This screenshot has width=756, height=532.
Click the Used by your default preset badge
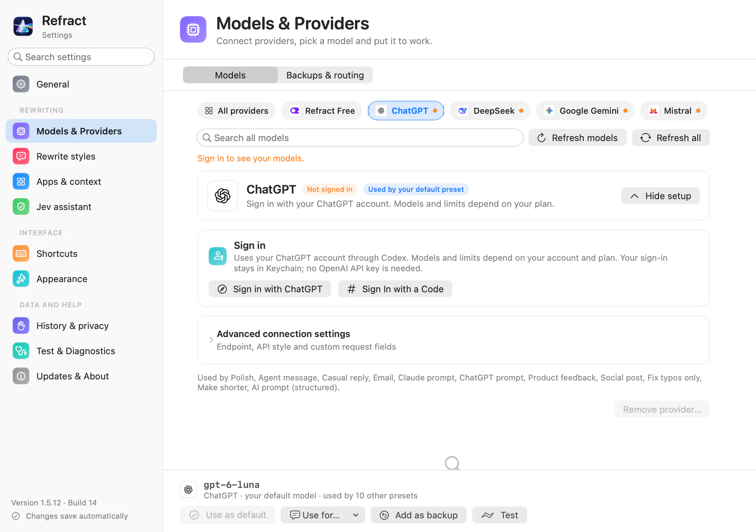pos(416,189)
